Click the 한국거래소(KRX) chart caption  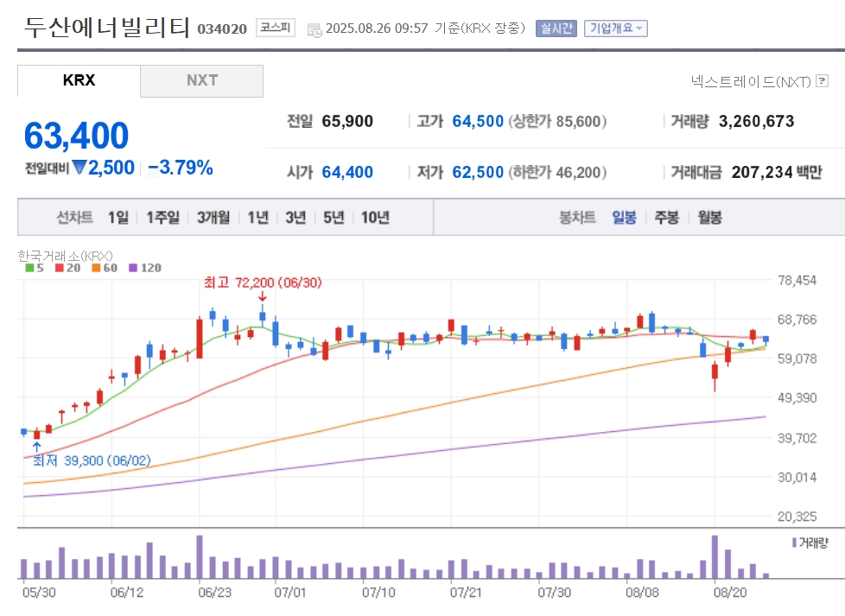coord(65,256)
